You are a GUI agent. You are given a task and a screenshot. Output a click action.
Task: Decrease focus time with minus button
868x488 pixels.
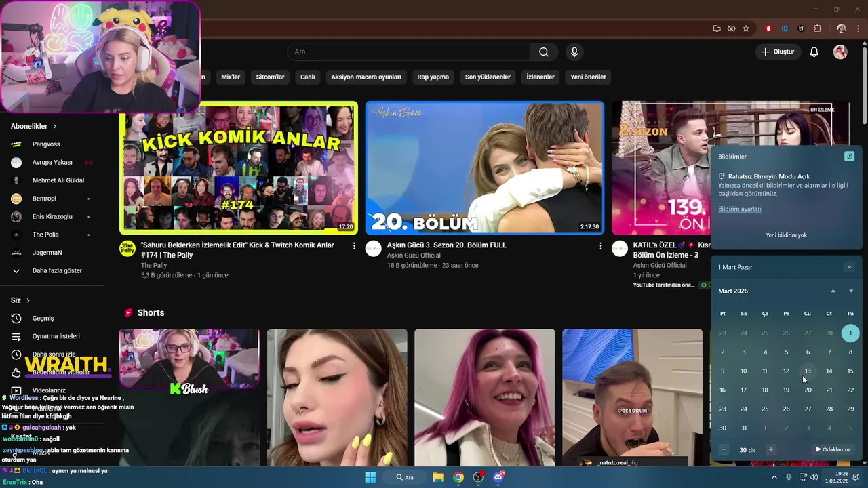pyautogui.click(x=724, y=450)
